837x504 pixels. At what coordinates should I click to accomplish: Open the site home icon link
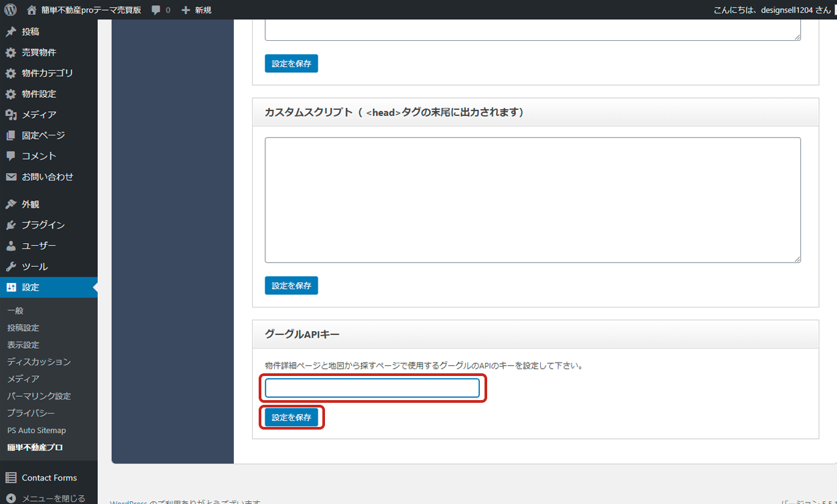(x=32, y=10)
